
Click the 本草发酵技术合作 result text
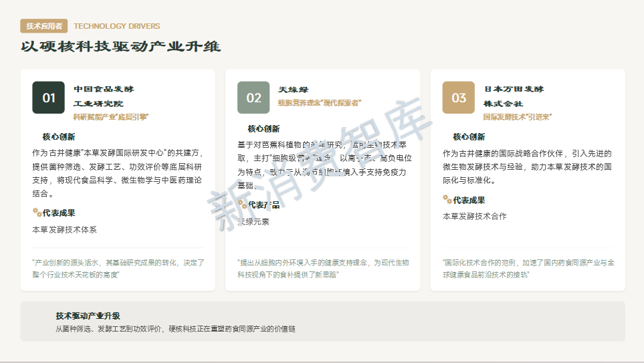(x=475, y=216)
